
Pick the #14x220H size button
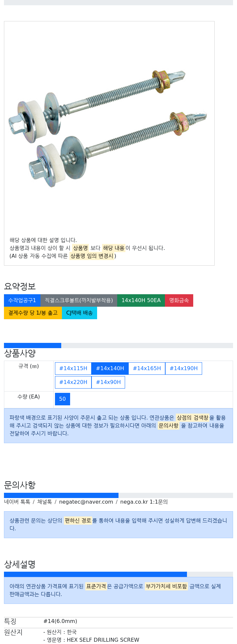tap(73, 382)
